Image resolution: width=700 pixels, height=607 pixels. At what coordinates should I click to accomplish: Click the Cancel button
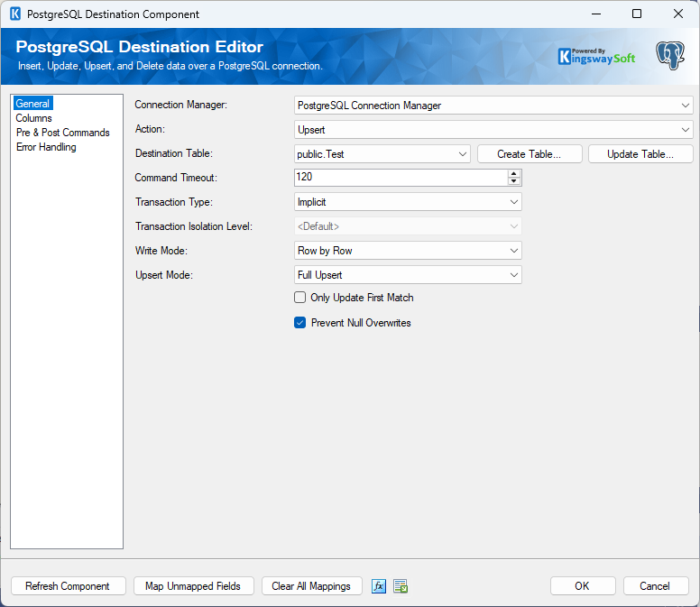656,586
